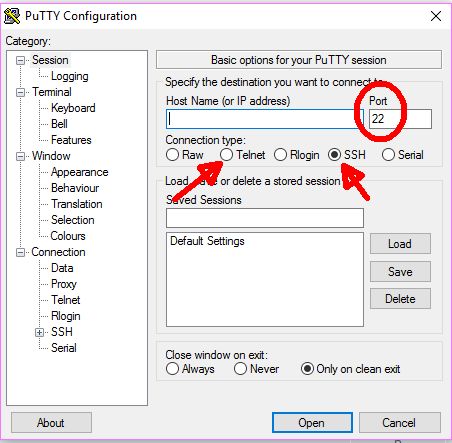The image size is (452, 443).
Task: Click the Cancel button
Action: tap(400, 423)
